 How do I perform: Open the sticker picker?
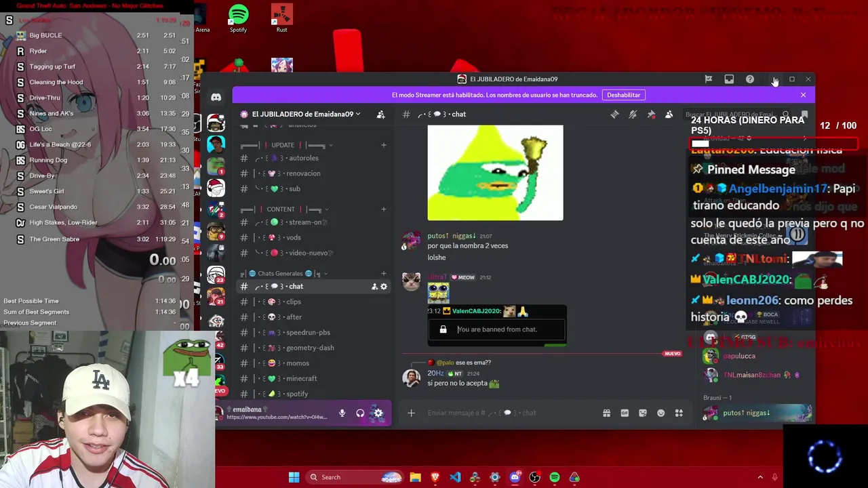pyautogui.click(x=643, y=413)
